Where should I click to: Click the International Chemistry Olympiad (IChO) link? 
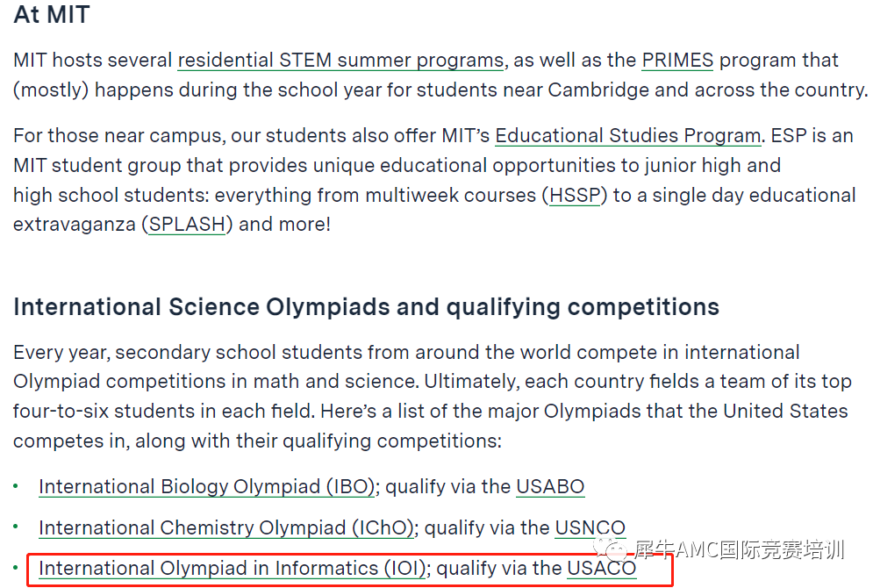226,527
